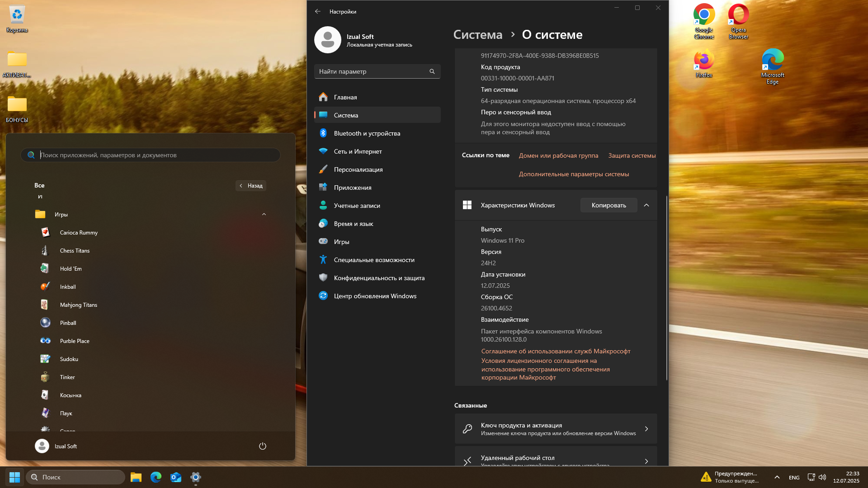Launch Opera Browser desktop shortcut
The width and height of the screenshot is (868, 488).
click(738, 21)
